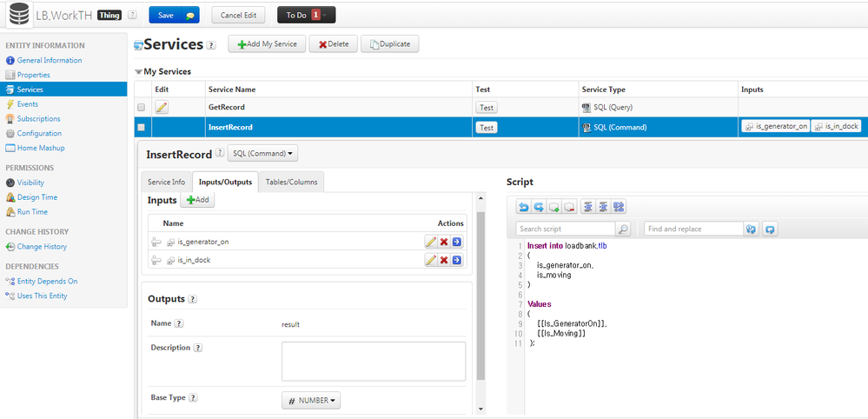Click the pencil edit icon in GetRecord row

tap(161, 108)
